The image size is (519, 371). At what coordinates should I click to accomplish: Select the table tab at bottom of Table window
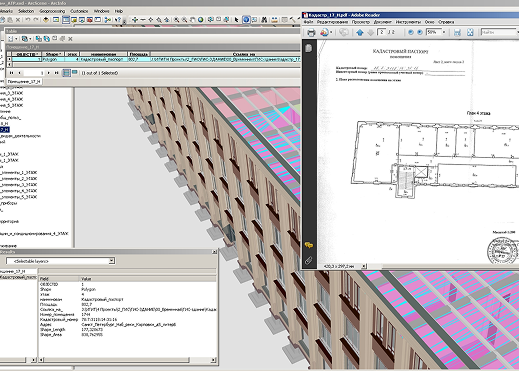[x=24, y=82]
